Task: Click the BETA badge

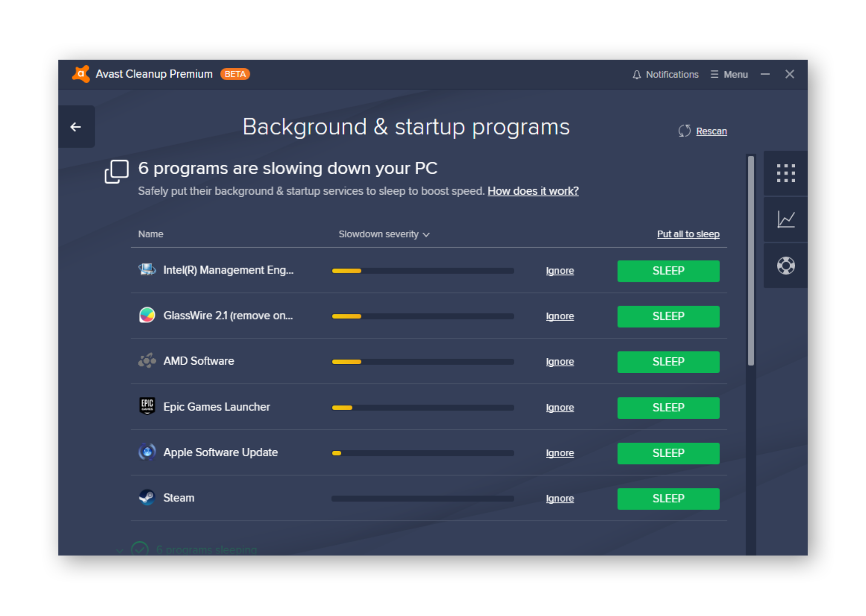Action: [x=235, y=74]
